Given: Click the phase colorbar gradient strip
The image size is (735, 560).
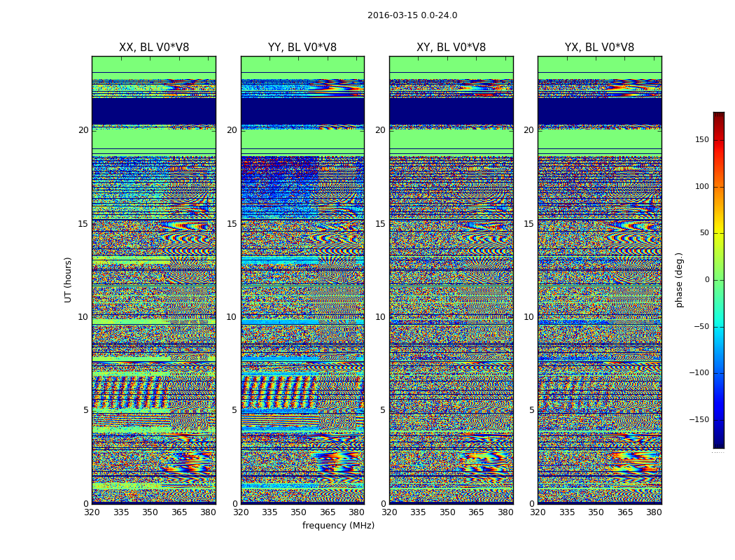Looking at the screenshot, I should pyautogui.click(x=719, y=280).
